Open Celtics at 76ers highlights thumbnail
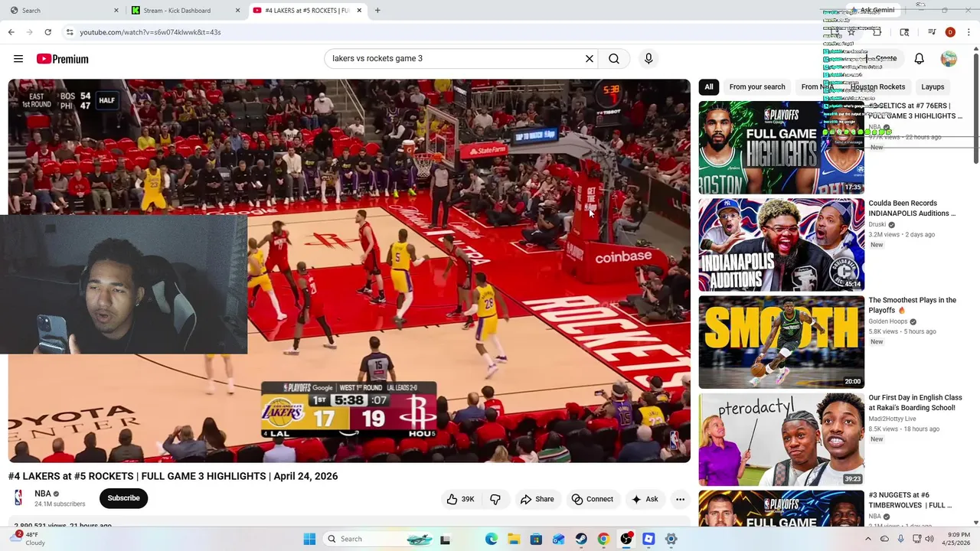 781,148
